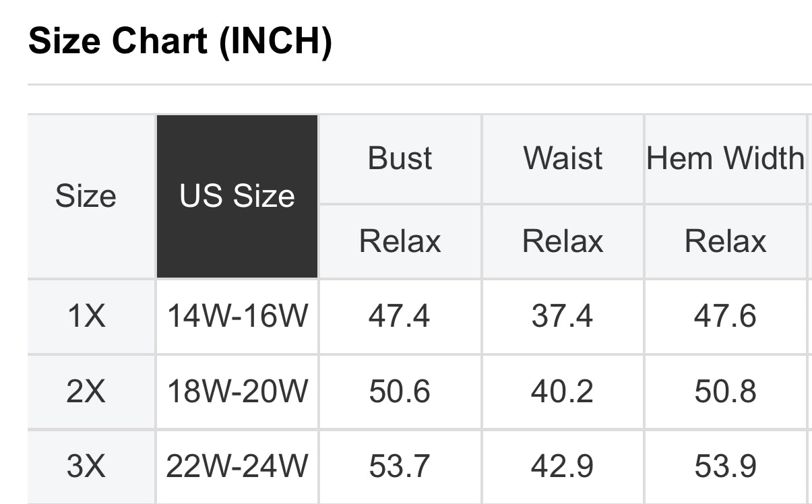Click the Size Chart (INCH) heading
The height and width of the screenshot is (504, 812).
(181, 42)
